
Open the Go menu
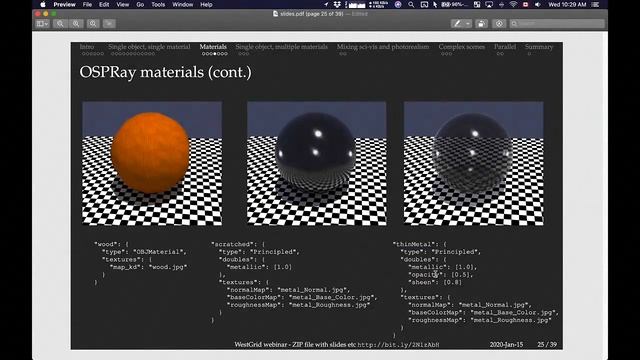pyautogui.click(x=140, y=4)
